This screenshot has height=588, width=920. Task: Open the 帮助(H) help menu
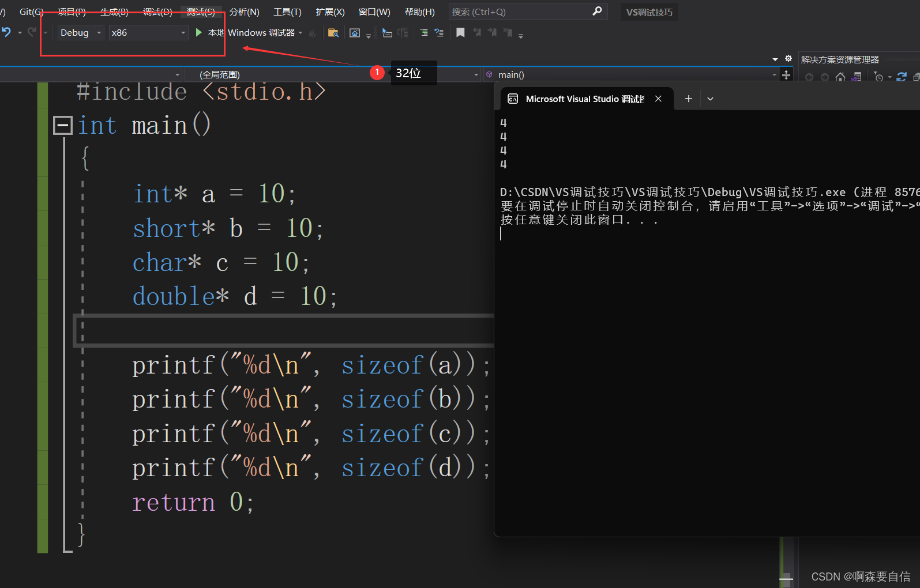pyautogui.click(x=419, y=12)
